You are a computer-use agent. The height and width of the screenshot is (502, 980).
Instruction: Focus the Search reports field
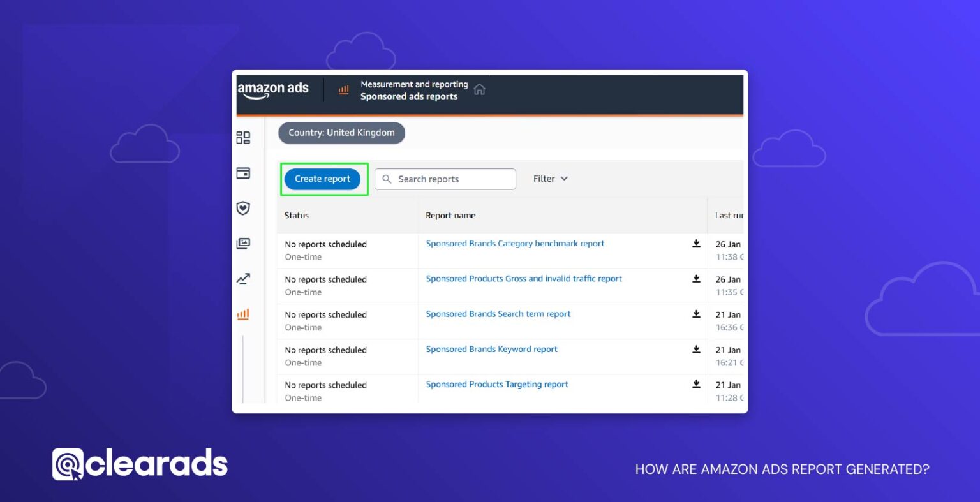[445, 179]
